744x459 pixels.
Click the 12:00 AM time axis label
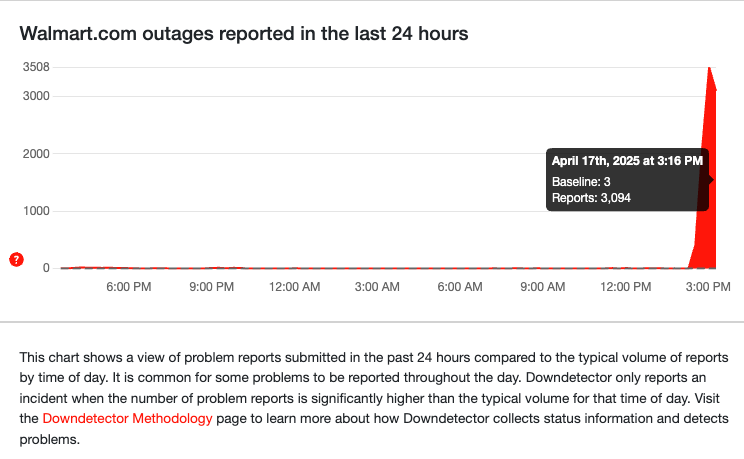pyautogui.click(x=294, y=287)
